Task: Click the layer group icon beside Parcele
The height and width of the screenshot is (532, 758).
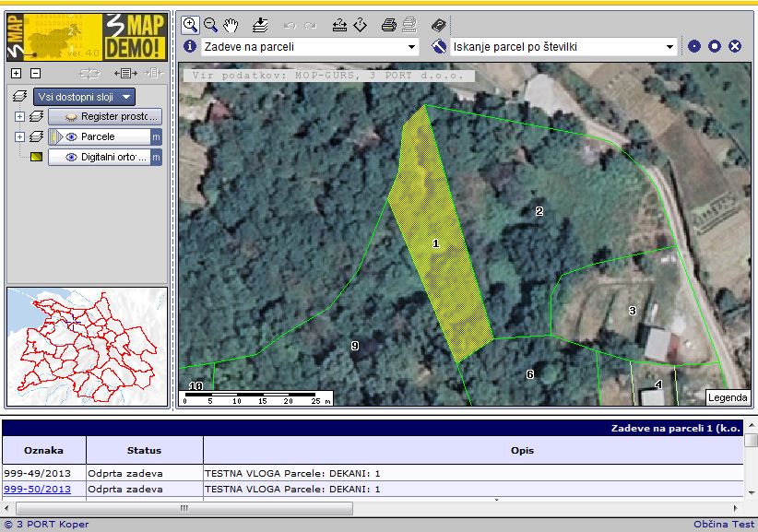Action: (x=36, y=136)
